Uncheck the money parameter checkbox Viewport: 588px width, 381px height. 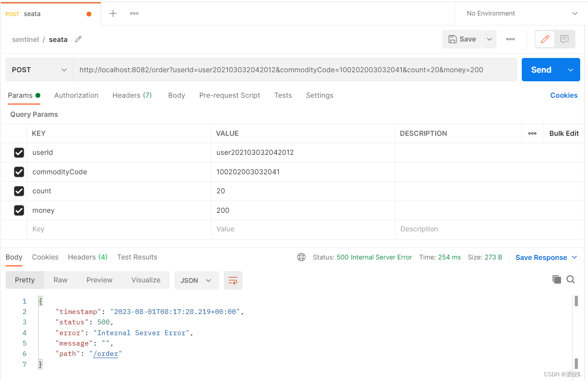(x=19, y=210)
